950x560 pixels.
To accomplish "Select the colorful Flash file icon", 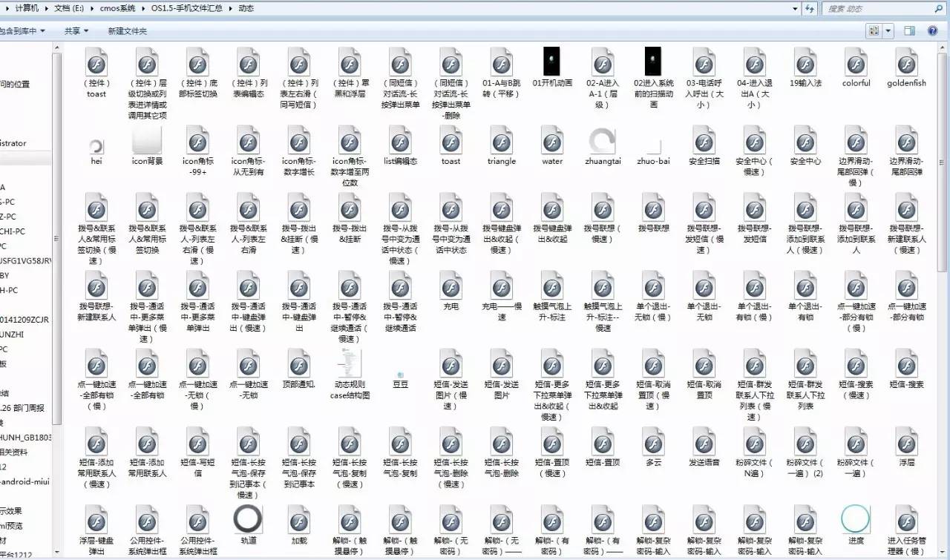I will point(856,63).
